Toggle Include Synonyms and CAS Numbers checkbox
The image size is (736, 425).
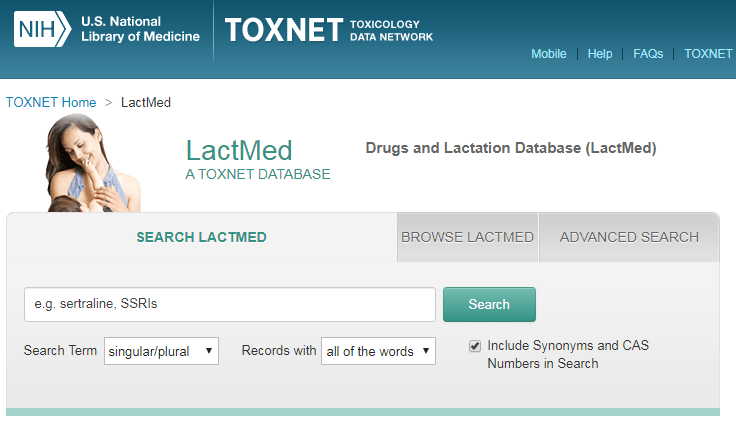(x=475, y=347)
